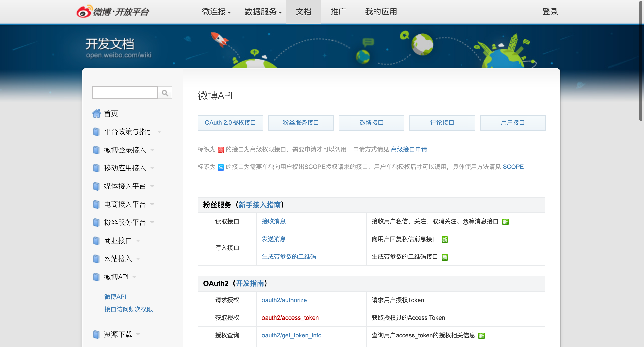Click the green 新 badge after 接收用户私信 row

(x=505, y=222)
